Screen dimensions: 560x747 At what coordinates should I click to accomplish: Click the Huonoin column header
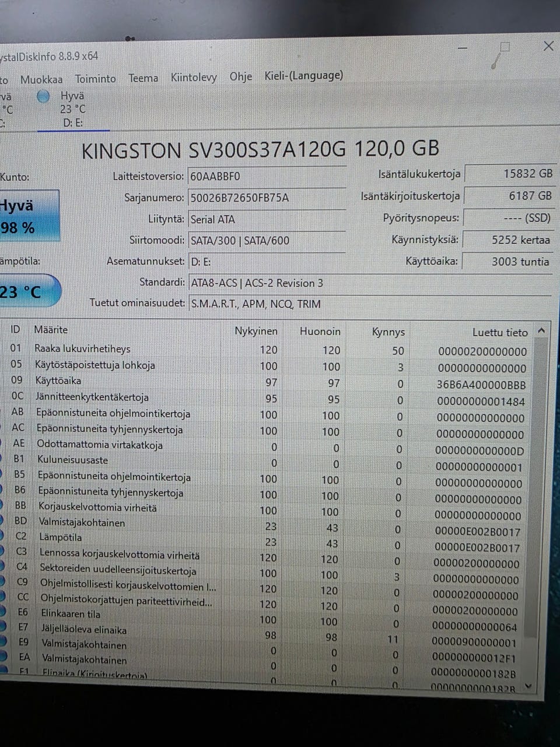[x=320, y=331]
